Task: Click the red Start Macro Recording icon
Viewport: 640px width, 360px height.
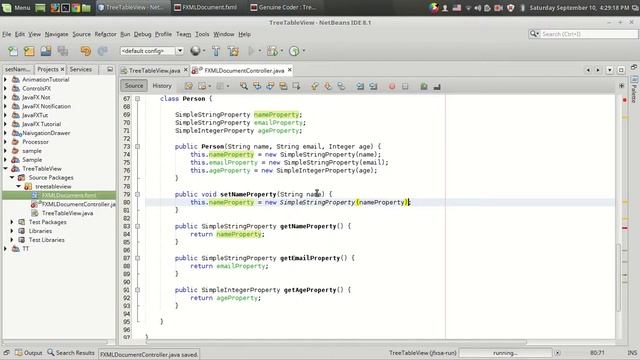Action: point(392,86)
